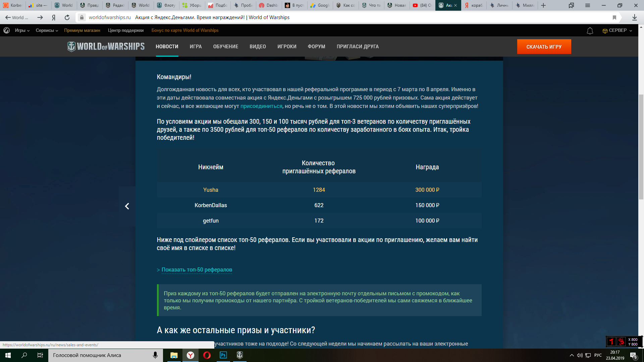The width and height of the screenshot is (644, 362).
Task: Go to previous news article arrow
Action: coord(127,206)
